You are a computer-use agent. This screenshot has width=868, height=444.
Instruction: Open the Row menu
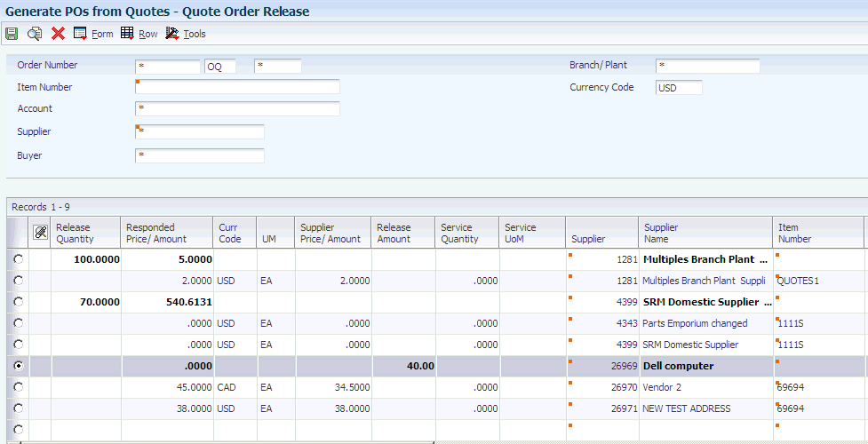click(x=147, y=34)
